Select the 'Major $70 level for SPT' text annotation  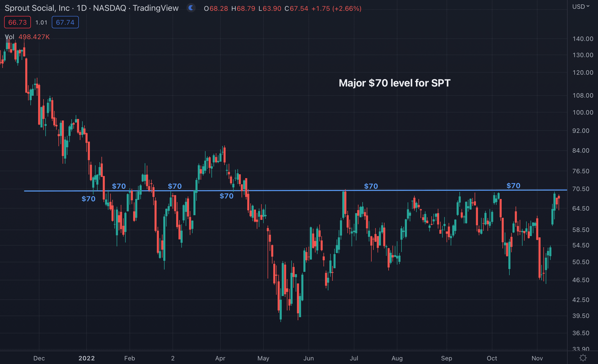pyautogui.click(x=395, y=83)
